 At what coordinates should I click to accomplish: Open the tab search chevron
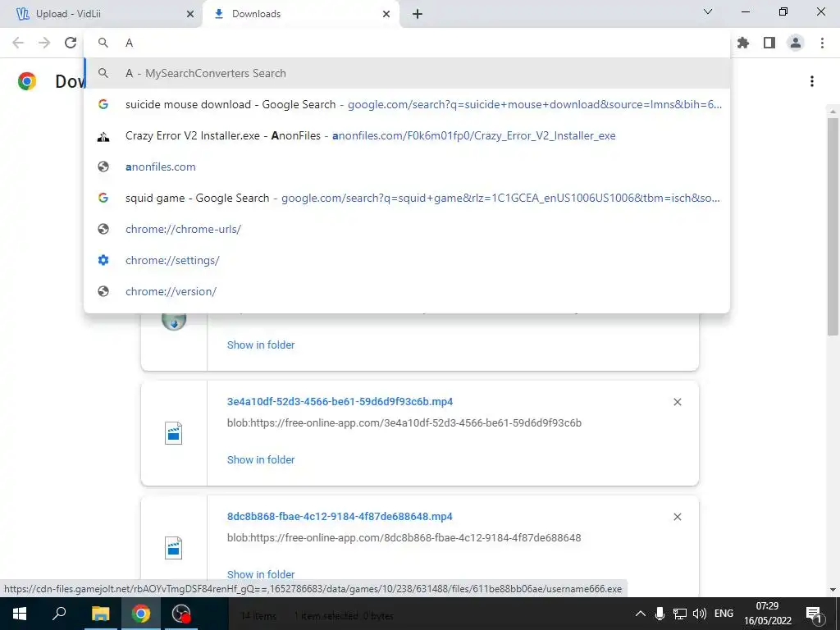[x=708, y=11]
